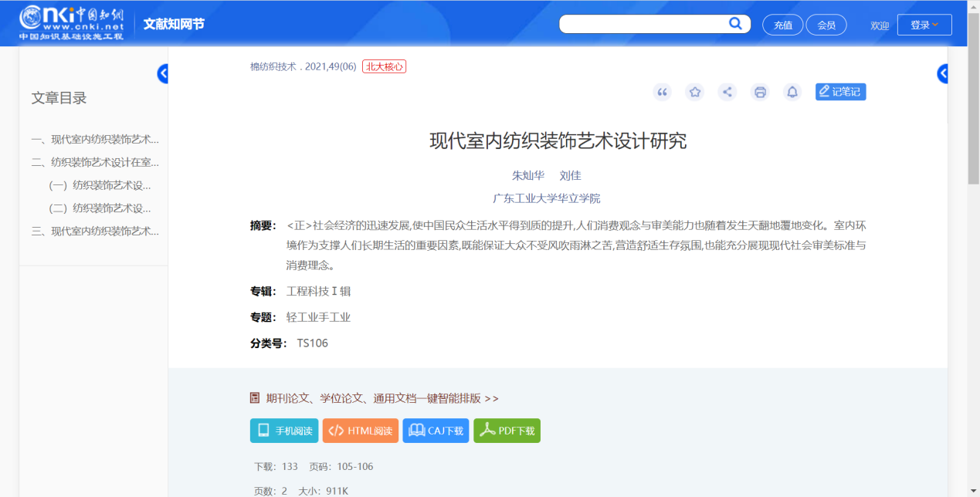This screenshot has height=497, width=980.
Task: Open the 记笔记 note-taking button
Action: (x=840, y=92)
